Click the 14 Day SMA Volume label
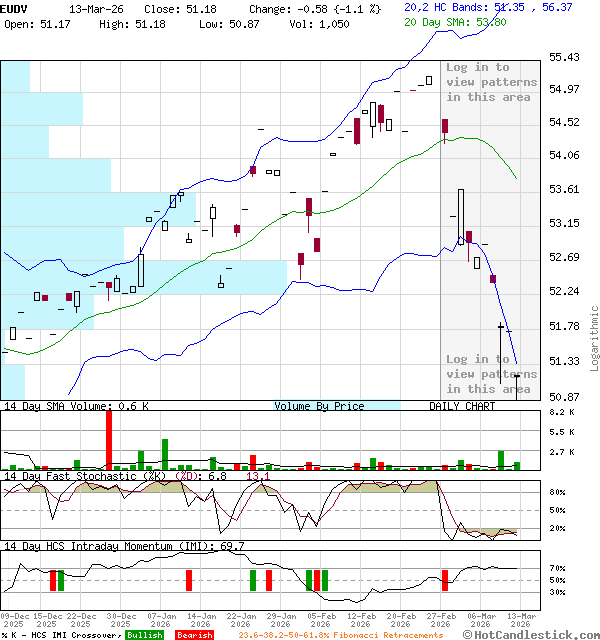Viewport: 600px width, 640px height. point(60,406)
